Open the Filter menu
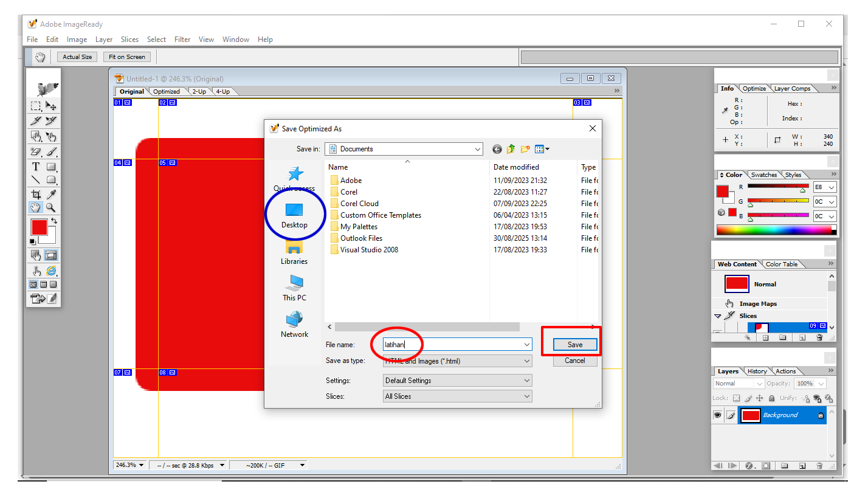This screenshot has width=868, height=501. click(x=182, y=40)
